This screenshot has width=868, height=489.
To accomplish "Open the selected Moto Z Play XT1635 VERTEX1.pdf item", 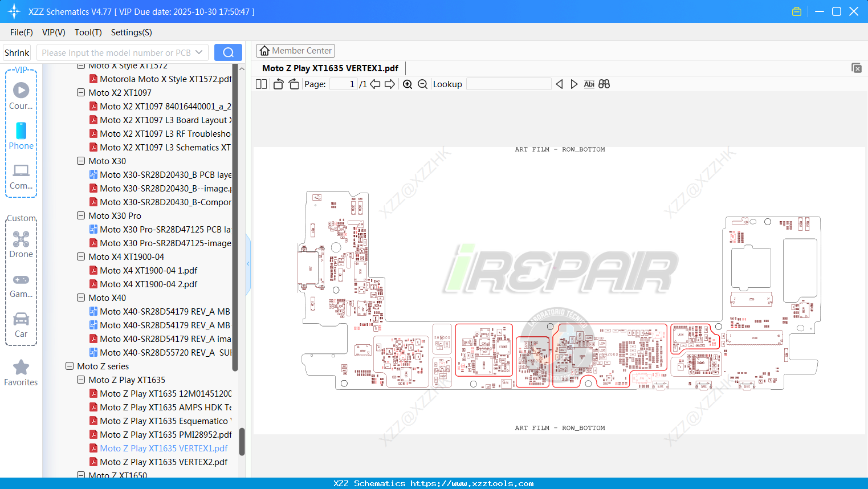I will pos(158,449).
